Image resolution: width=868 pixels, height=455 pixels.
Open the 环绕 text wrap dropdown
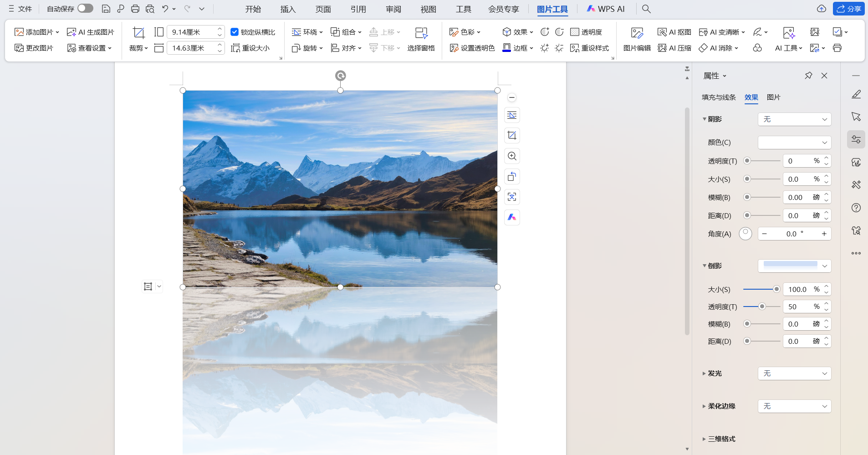coord(307,32)
